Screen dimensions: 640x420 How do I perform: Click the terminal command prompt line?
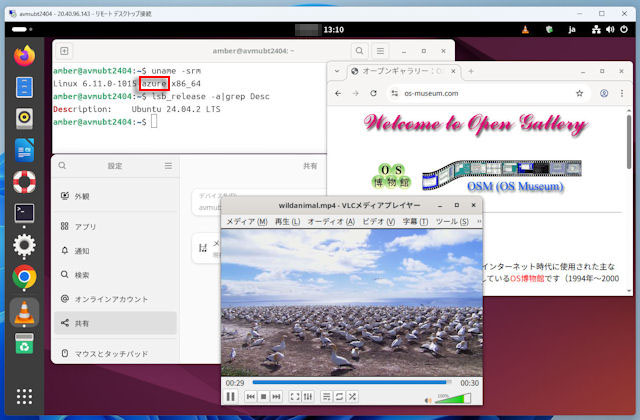(x=105, y=122)
